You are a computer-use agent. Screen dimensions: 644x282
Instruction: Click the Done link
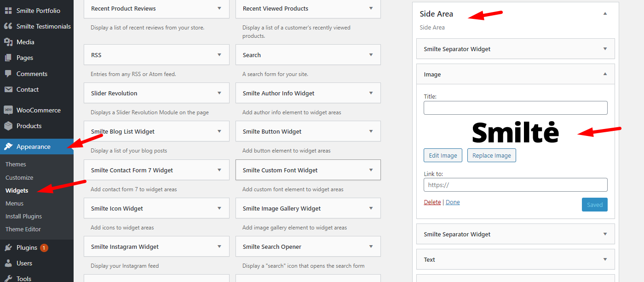(x=453, y=202)
